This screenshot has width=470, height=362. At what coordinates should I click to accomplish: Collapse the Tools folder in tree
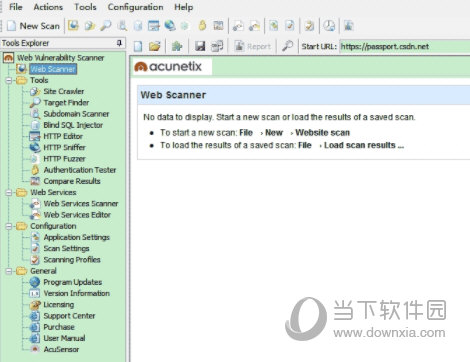pos(9,80)
